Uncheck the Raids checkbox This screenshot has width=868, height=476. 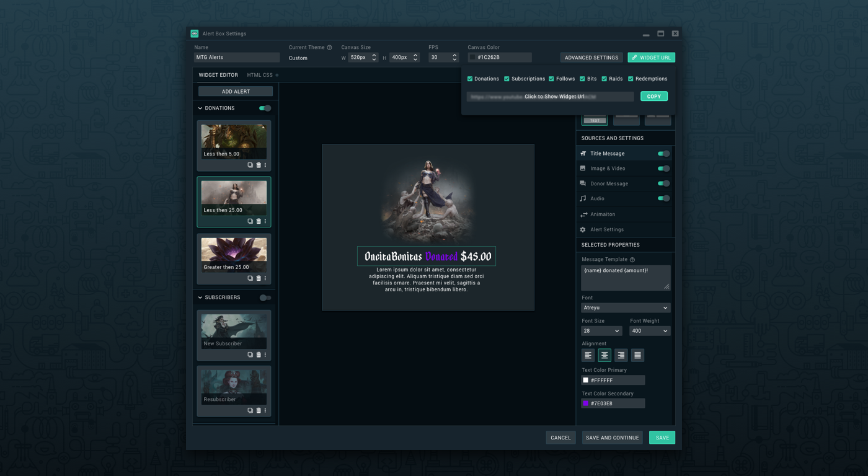[x=604, y=79]
